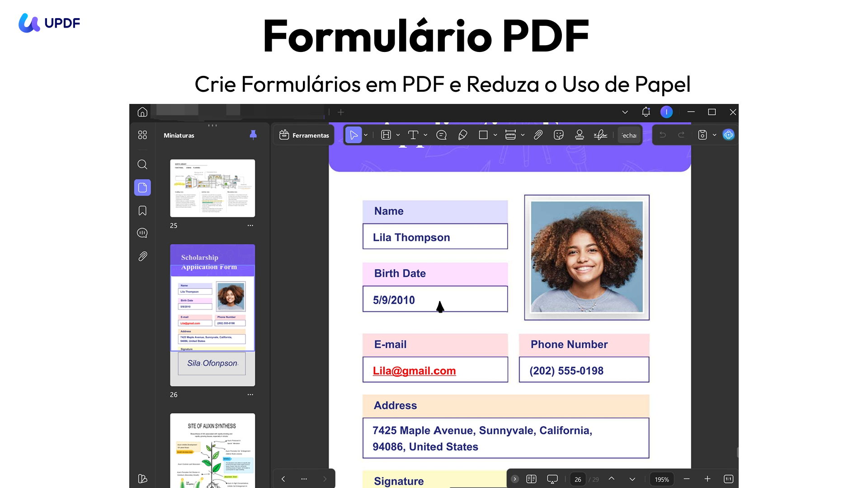This screenshot has width=868, height=488.
Task: Open the bookmarks panel icon
Action: tap(142, 211)
